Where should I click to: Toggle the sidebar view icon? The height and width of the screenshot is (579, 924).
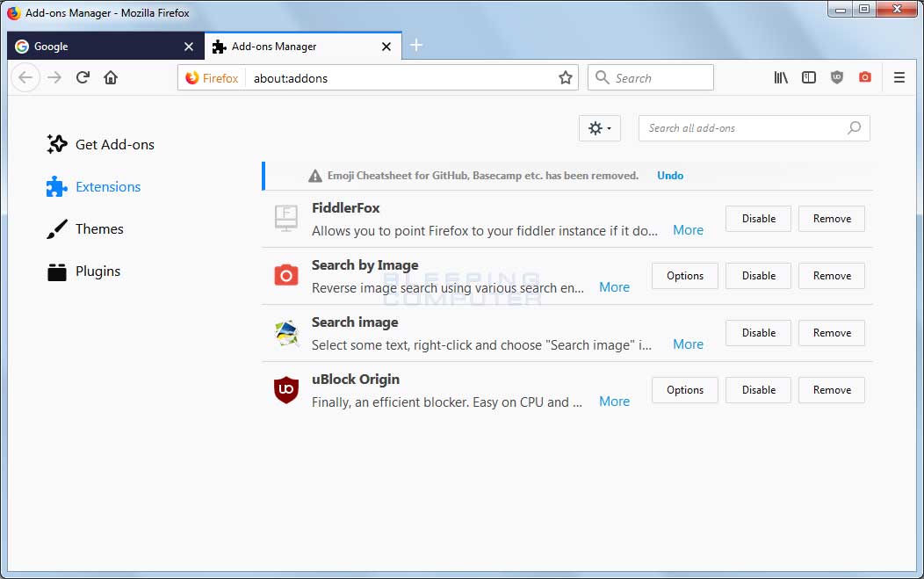(808, 77)
